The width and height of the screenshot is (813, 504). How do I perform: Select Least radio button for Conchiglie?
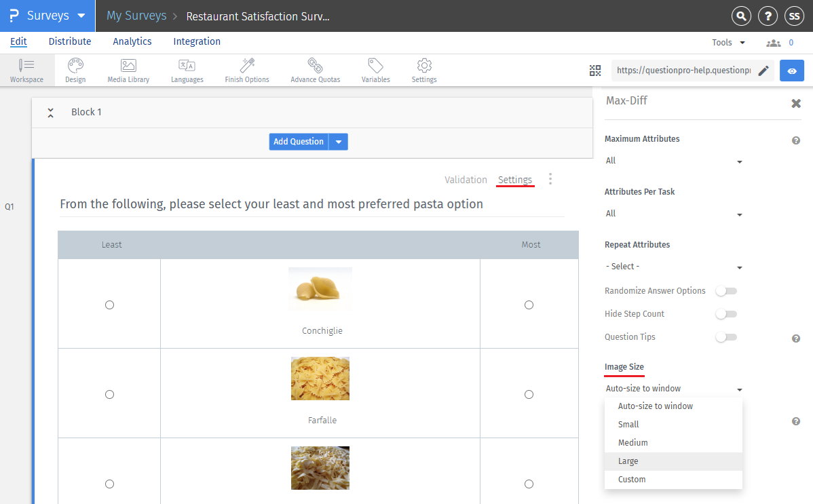[x=109, y=305]
